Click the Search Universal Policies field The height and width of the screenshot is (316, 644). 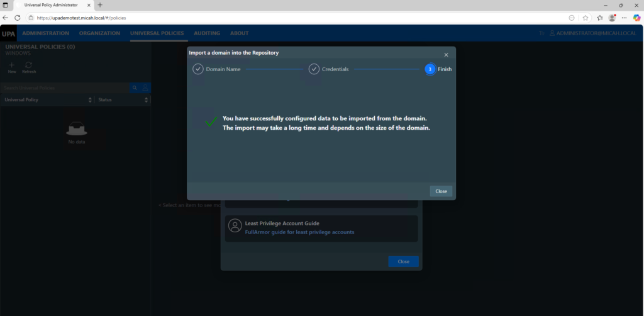(63, 88)
